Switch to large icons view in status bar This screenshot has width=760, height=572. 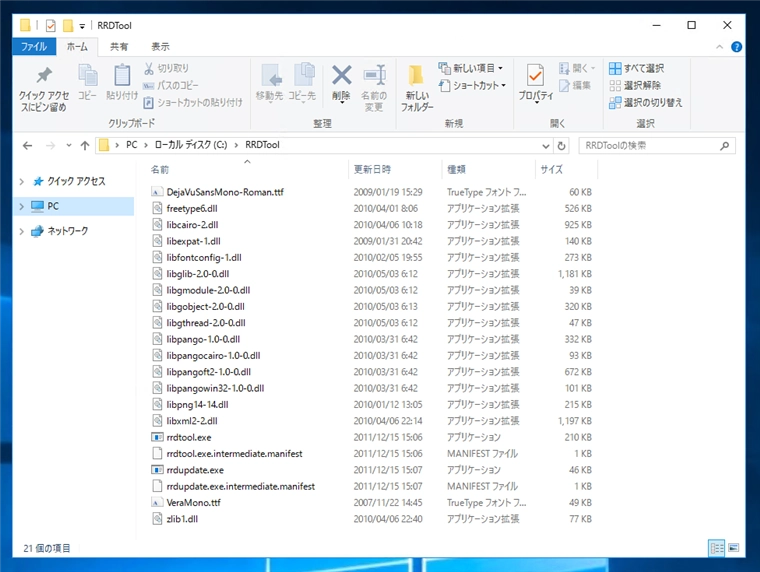tap(733, 548)
